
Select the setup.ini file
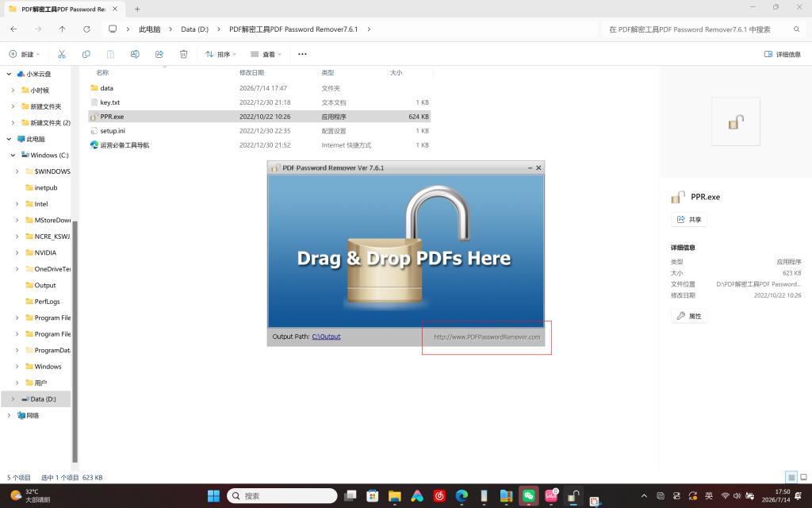pos(259,131)
